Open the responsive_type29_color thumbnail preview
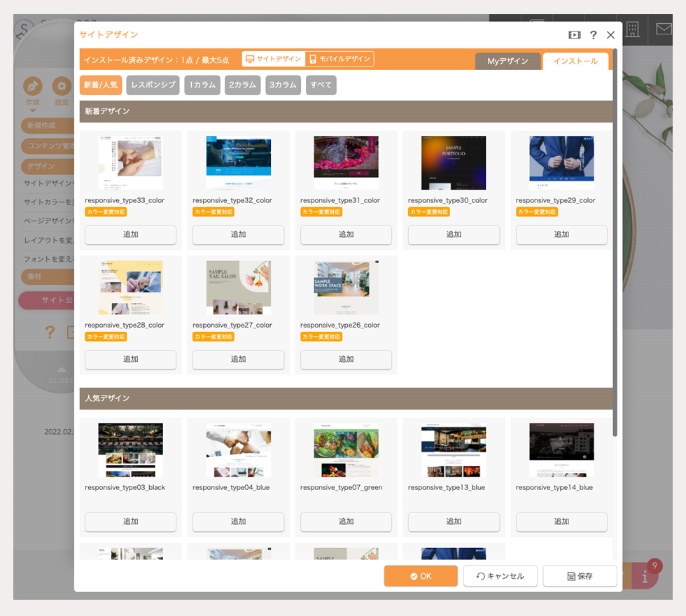Viewport: 686px width, 616px height. click(x=561, y=162)
